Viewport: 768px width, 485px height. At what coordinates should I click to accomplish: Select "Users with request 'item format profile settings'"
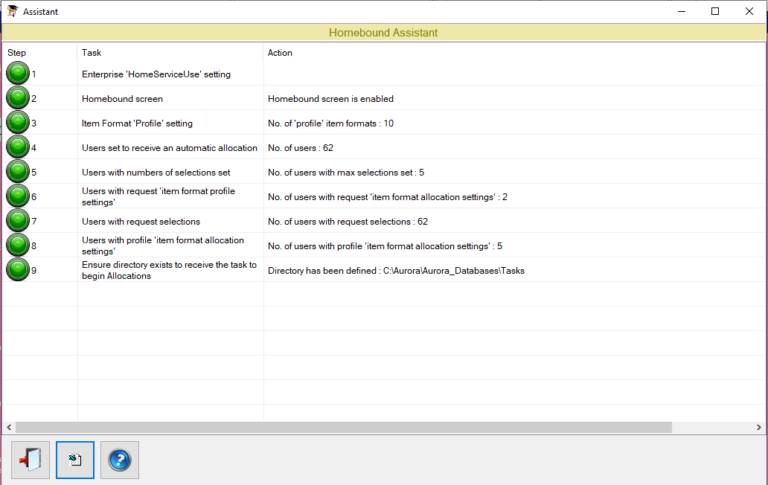click(x=158, y=196)
